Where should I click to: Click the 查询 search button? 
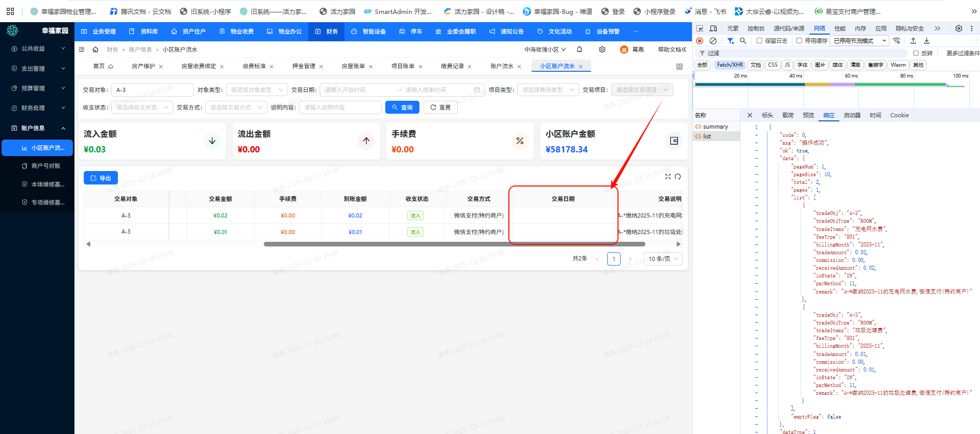click(402, 107)
